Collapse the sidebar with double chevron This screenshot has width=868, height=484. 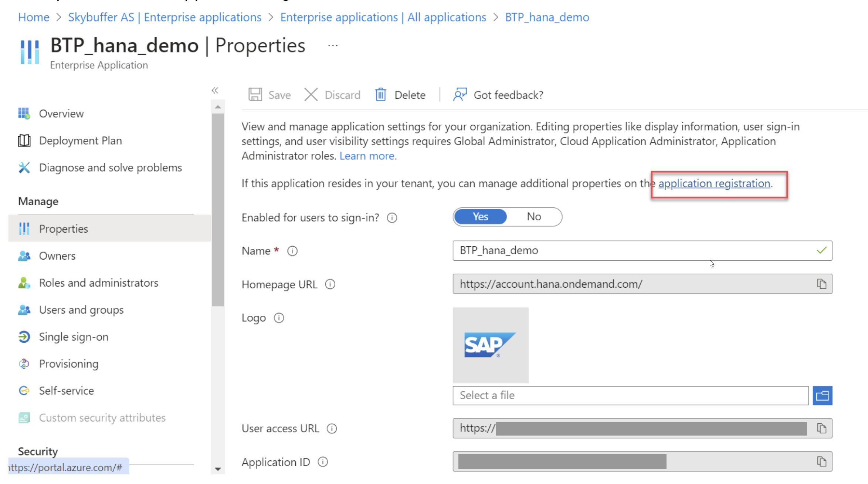click(x=215, y=90)
